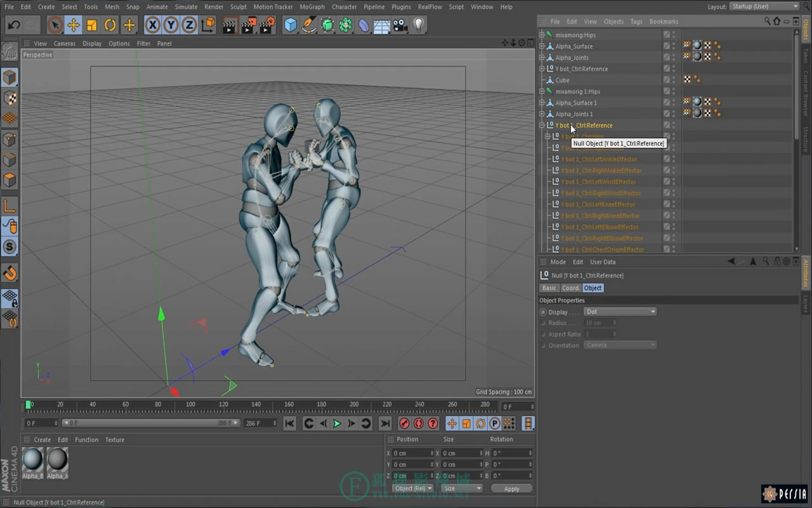Click the Autokeying record icon
The image size is (812, 508).
click(419, 424)
